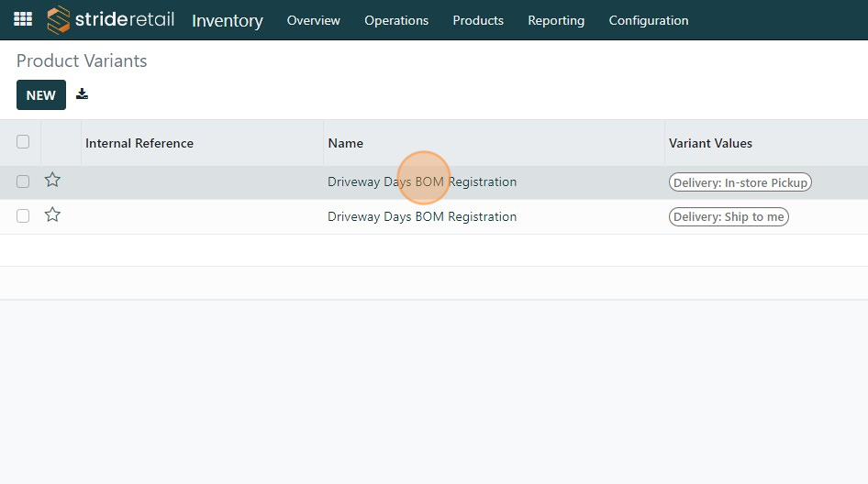This screenshot has width=868, height=484.
Task: Select all rows with header checkbox
Action: point(23,142)
